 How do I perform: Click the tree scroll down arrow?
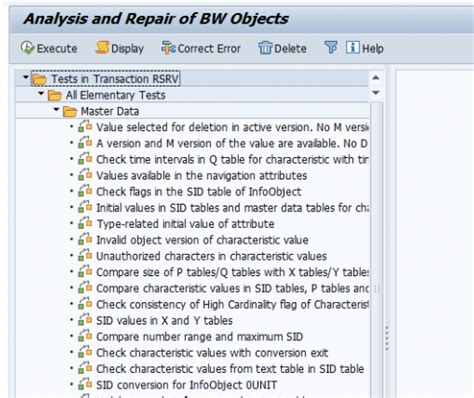point(376,93)
